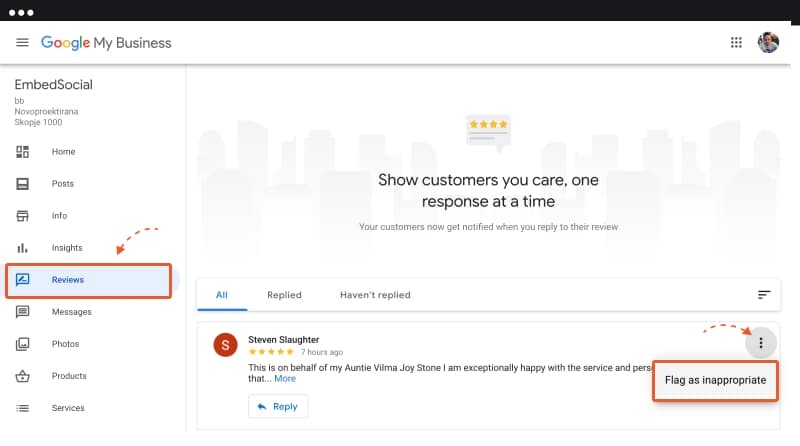The width and height of the screenshot is (800, 446).
Task: Expand review with the More link
Action: (285, 379)
